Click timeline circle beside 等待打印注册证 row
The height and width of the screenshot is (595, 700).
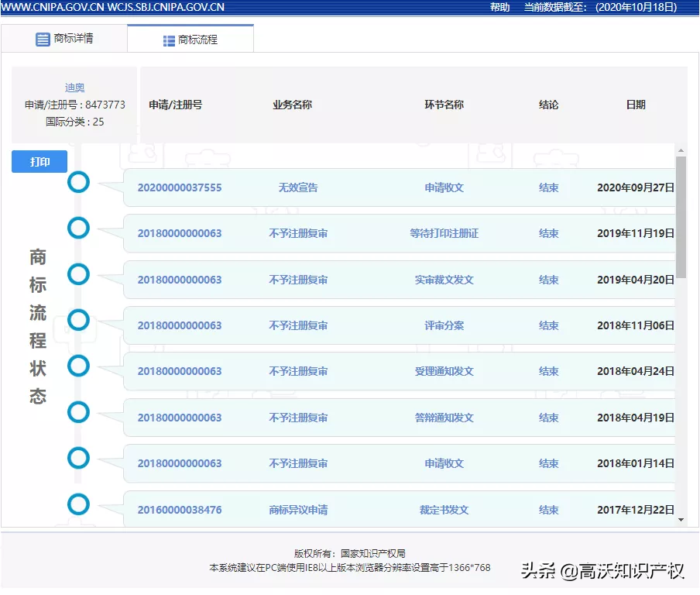78,228
